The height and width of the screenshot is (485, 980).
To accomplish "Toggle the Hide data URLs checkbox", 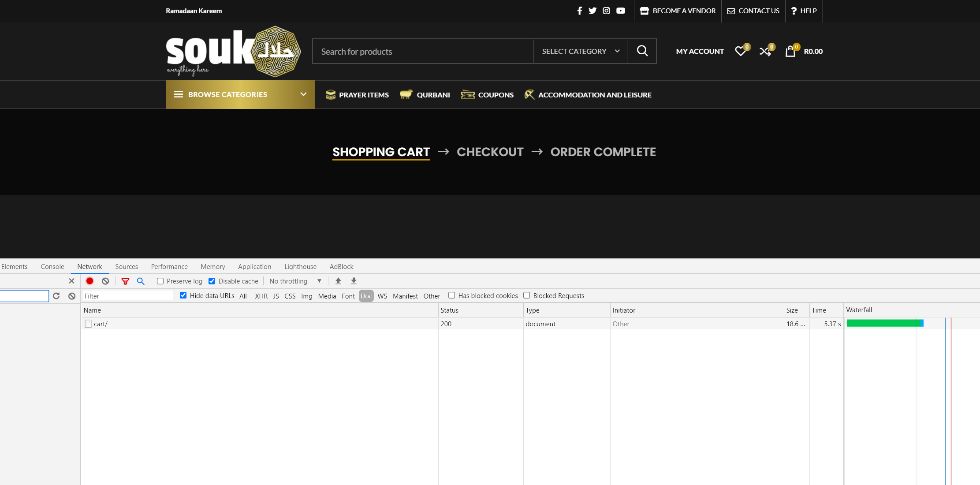I will pyautogui.click(x=183, y=295).
